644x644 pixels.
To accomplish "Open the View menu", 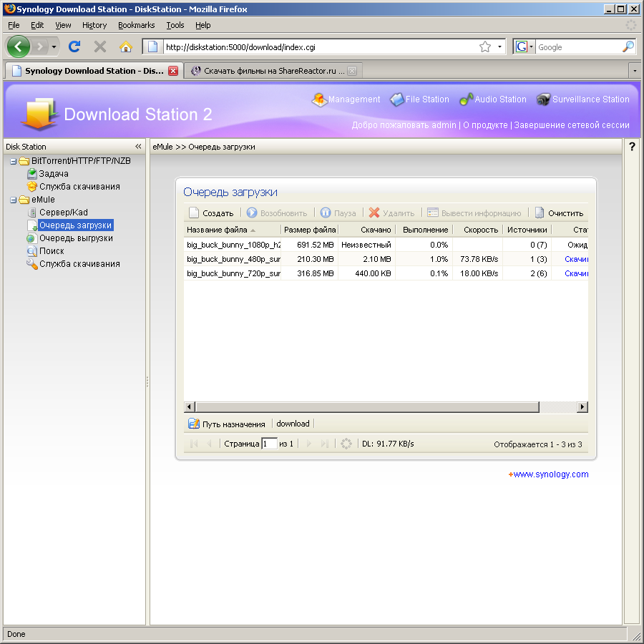I will (63, 25).
